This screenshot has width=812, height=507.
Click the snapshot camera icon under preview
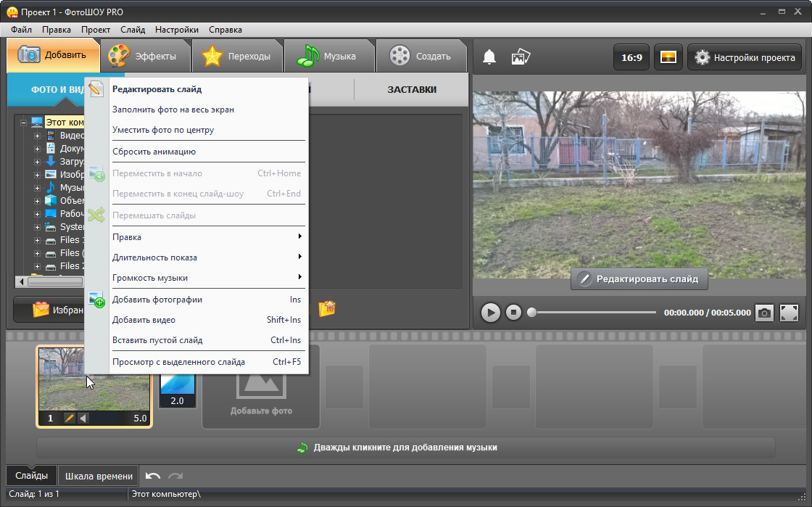[764, 313]
